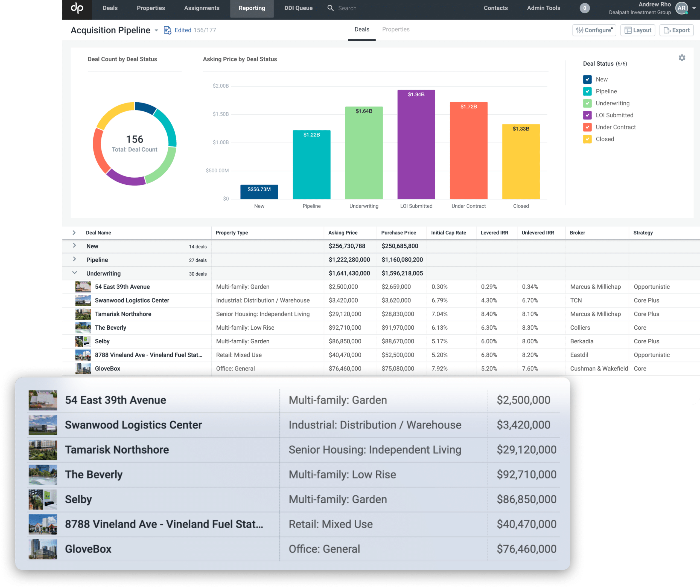Switch to the Properties tab
This screenshot has width=700, height=588.
[396, 29]
